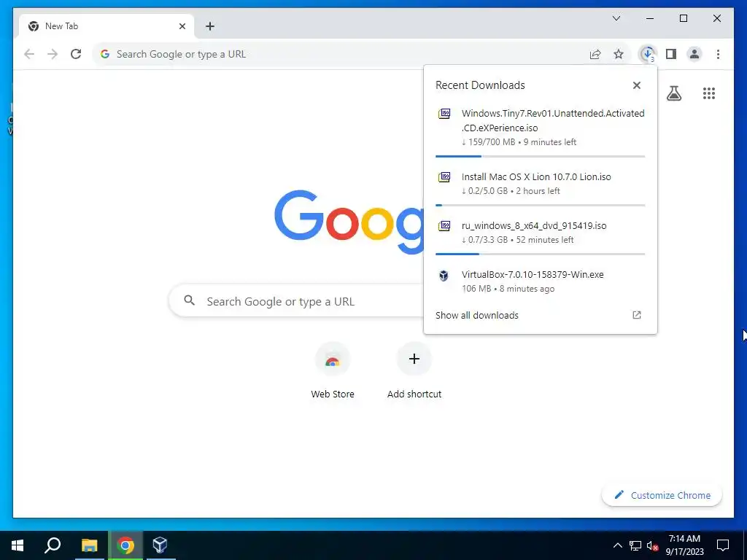Add a new shortcut tile
This screenshot has height=560, width=747.
click(414, 371)
